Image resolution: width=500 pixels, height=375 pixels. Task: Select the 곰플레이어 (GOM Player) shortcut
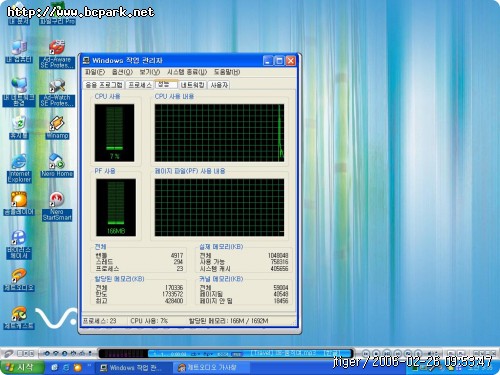point(19,203)
